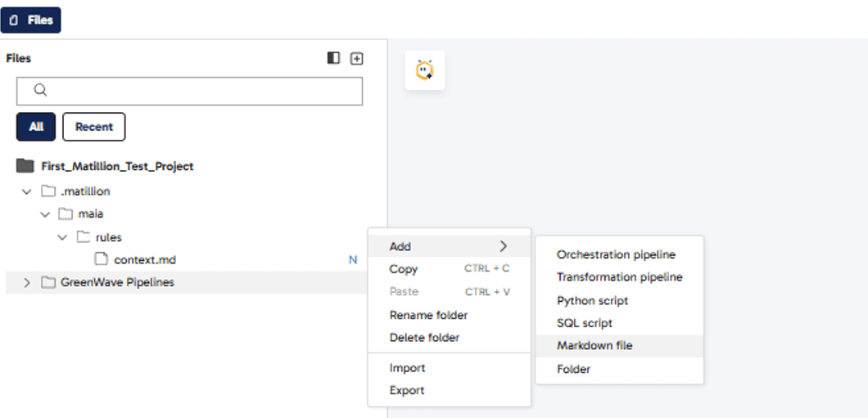Add a Python script
Image resolution: width=868 pixels, height=418 pixels.
[x=619, y=301]
